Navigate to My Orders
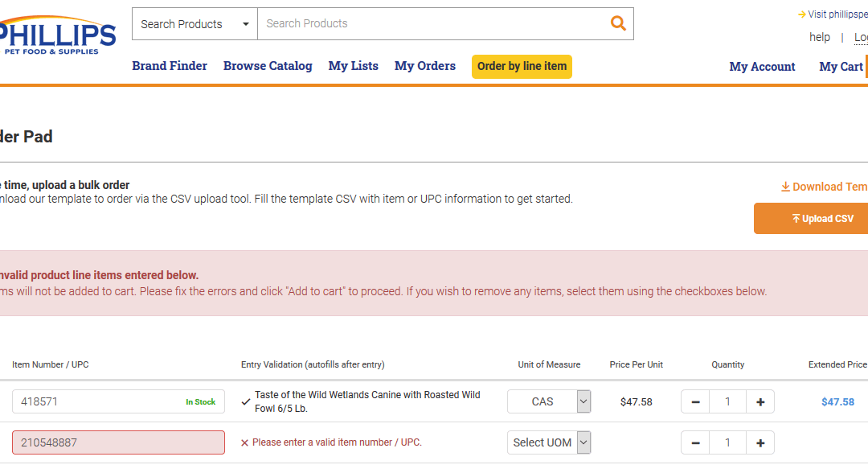 click(424, 66)
